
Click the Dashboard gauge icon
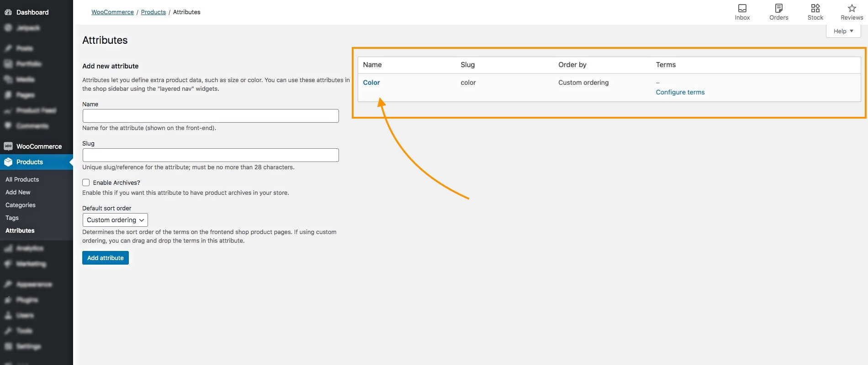pyautogui.click(x=8, y=12)
